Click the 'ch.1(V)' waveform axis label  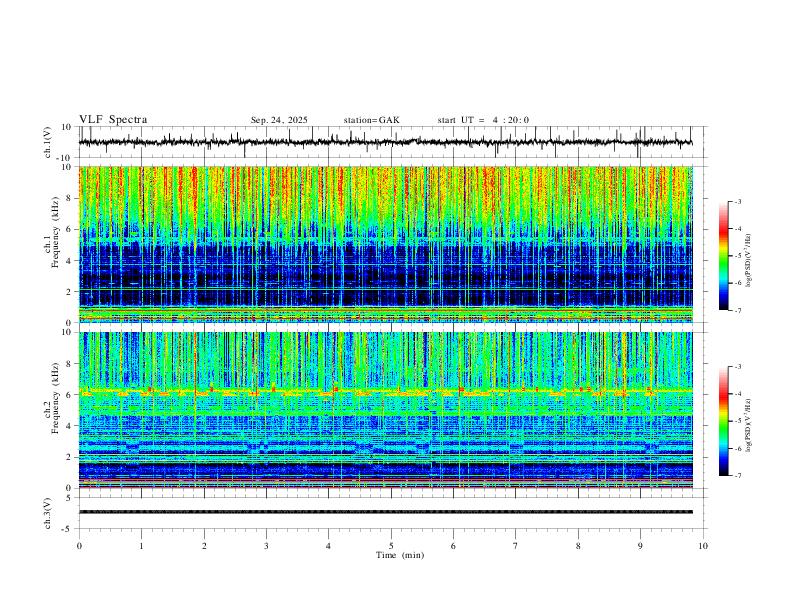click(x=48, y=142)
